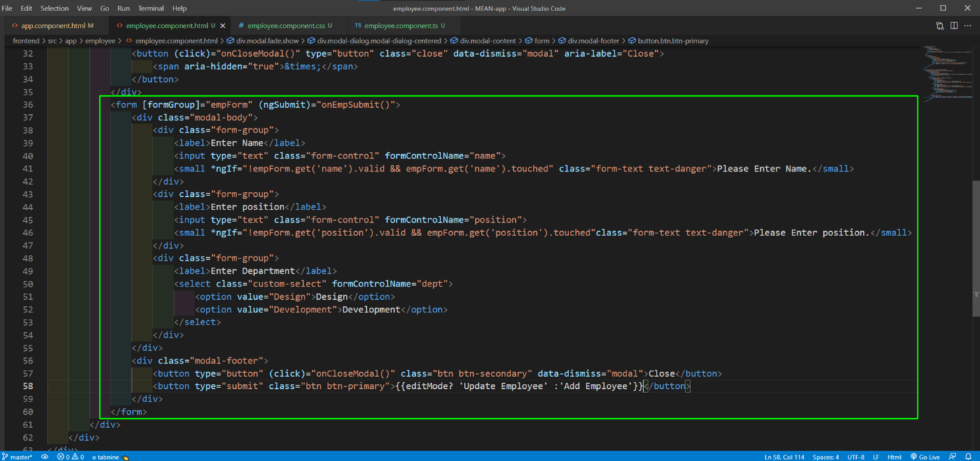Split the editor to the right
This screenshot has height=461, width=980.
pyautogui.click(x=954, y=26)
